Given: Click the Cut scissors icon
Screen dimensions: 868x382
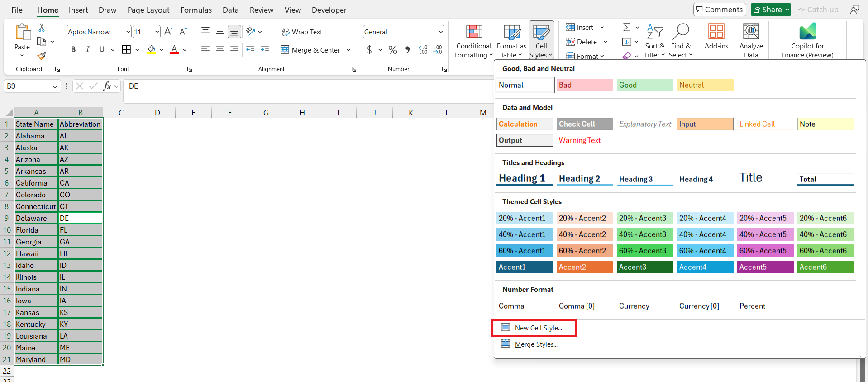Looking at the screenshot, I should click(x=42, y=28).
